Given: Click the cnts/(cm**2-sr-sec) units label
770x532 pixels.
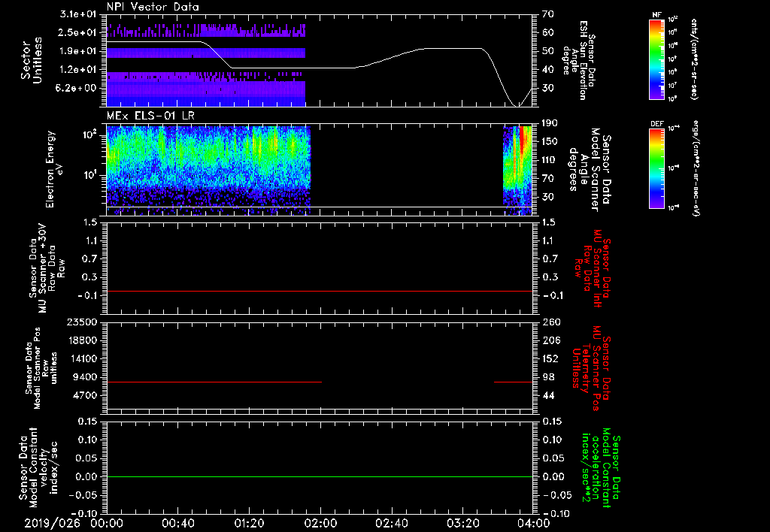Looking at the screenshot, I should coord(694,59).
